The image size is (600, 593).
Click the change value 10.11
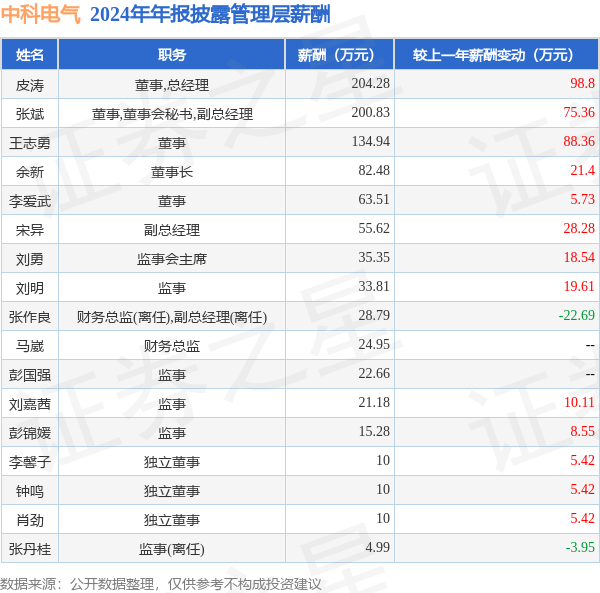(579, 402)
